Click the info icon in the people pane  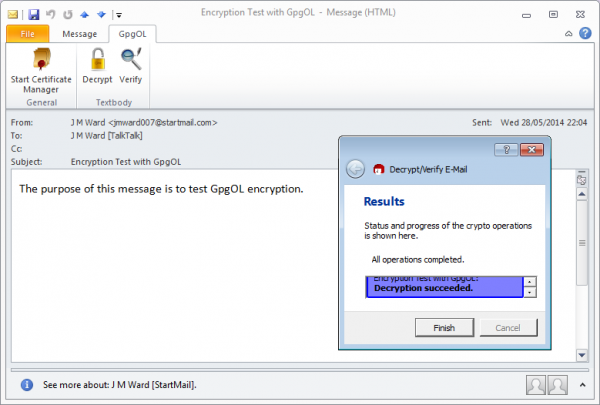coord(27,385)
